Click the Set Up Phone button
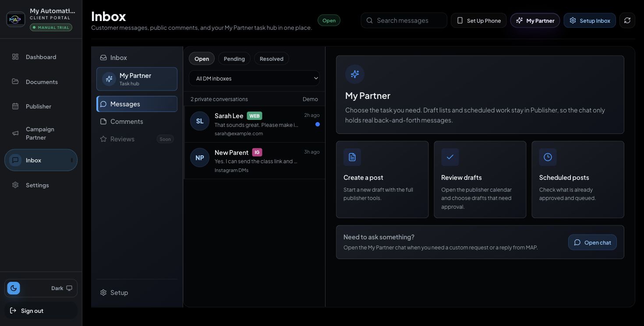 point(478,21)
